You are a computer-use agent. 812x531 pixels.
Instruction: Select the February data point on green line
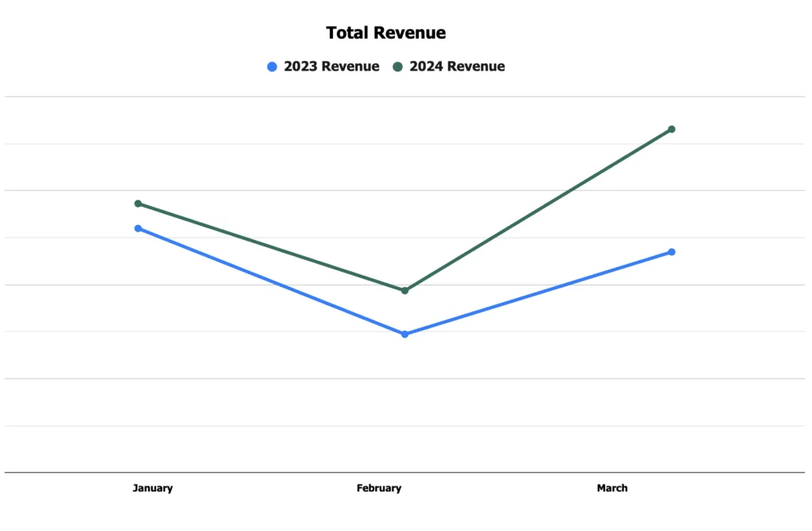405,290
